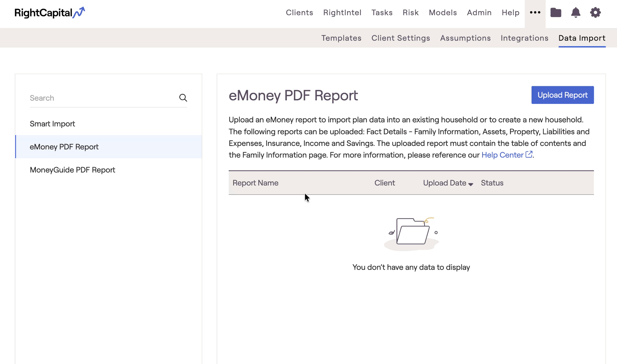Screen dimensions: 617x364
Task: Click the search magnifier icon
Action: (183, 98)
